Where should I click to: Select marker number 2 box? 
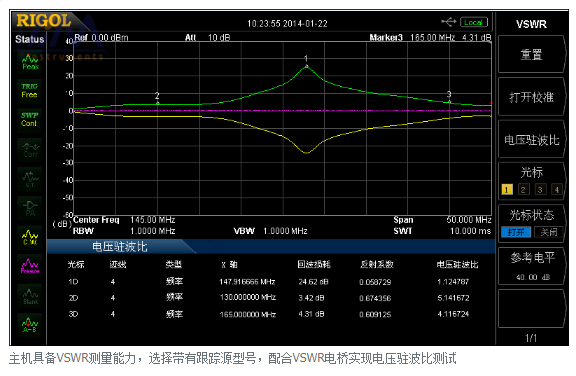tap(523, 189)
